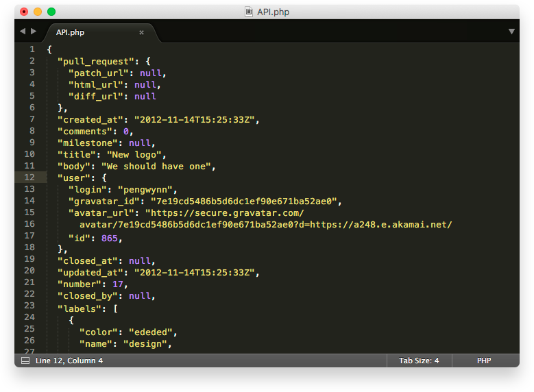Click the next tab arrow
This screenshot has height=392, width=534.
[x=34, y=32]
